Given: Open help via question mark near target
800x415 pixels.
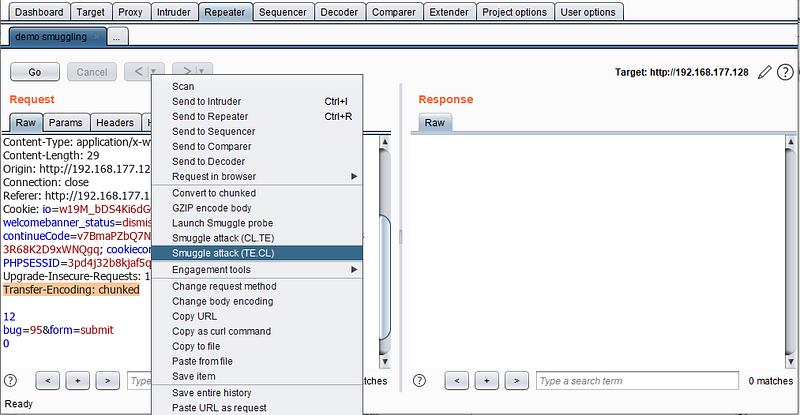Looking at the screenshot, I should coord(785,72).
